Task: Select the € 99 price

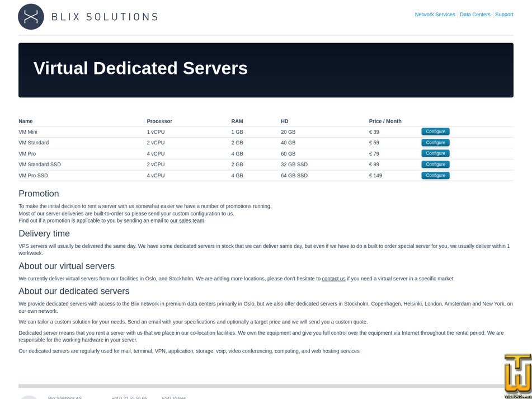Action: pos(374,164)
